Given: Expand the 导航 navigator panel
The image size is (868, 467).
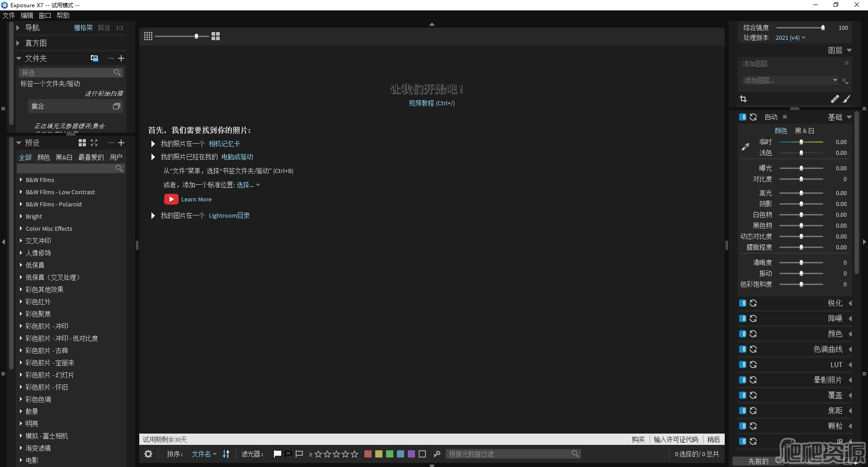Looking at the screenshot, I should click(x=18, y=28).
